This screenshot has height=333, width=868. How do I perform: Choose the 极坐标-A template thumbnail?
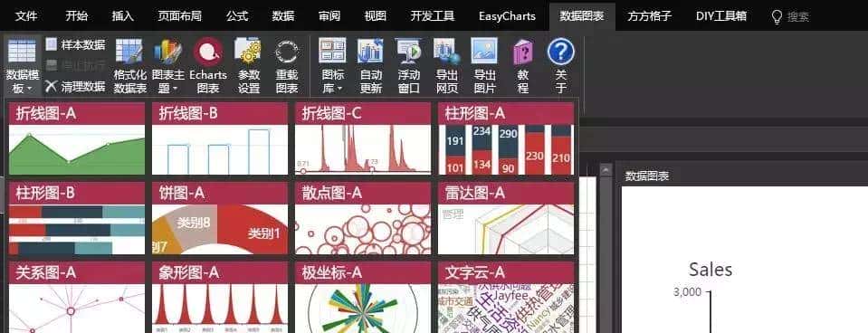pyautogui.click(x=363, y=298)
